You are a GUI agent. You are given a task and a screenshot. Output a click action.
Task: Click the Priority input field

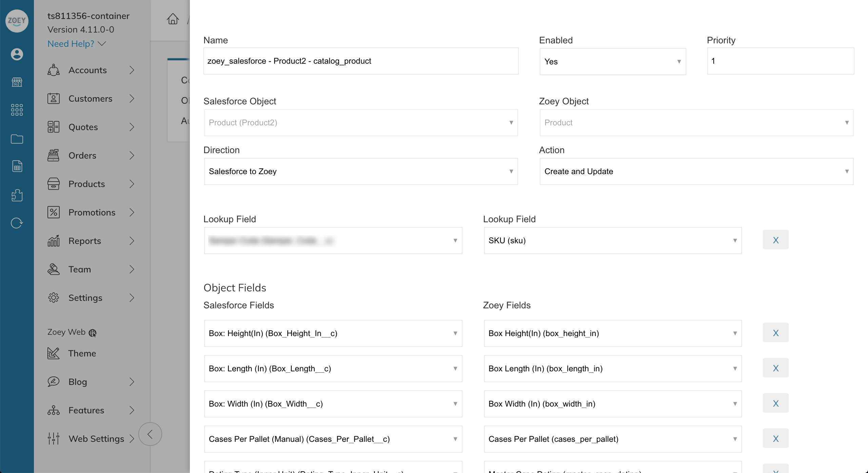[781, 61]
